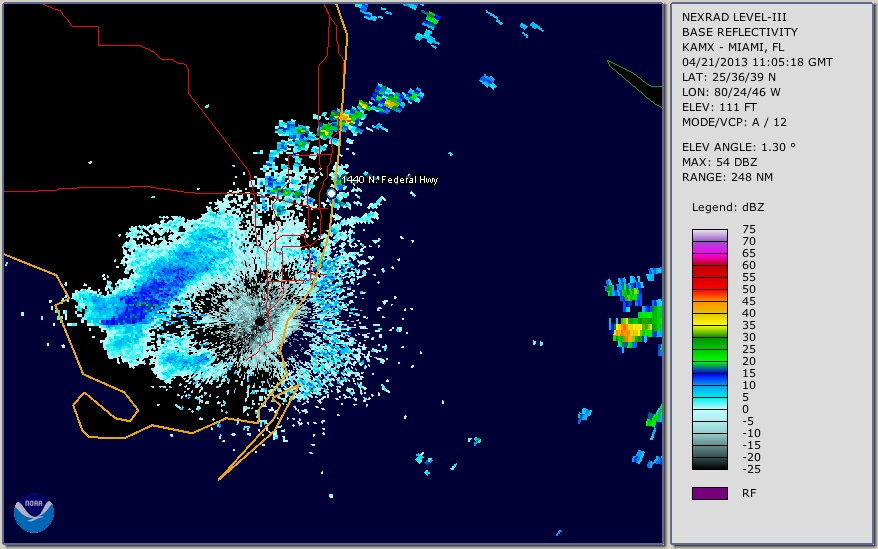
Task: Select the timestamp '04/21/2013 11:05:18 GMT'
Action: pos(757,62)
